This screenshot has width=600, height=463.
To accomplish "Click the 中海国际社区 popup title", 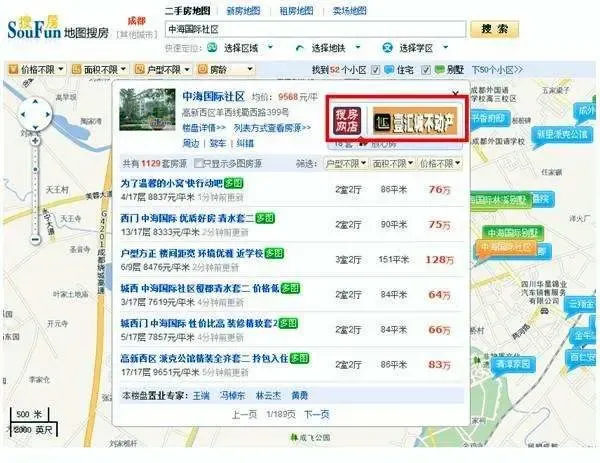I will tap(213, 96).
